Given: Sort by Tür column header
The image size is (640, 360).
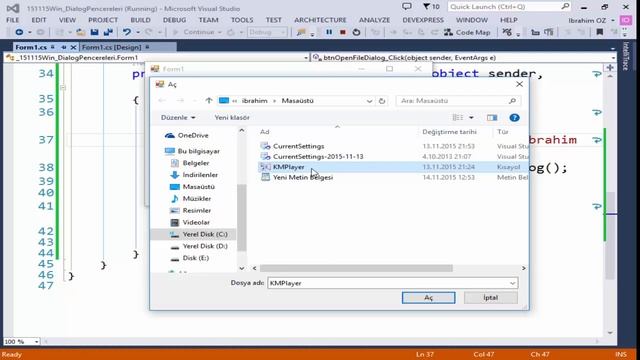Looking at the screenshot, I should [x=503, y=132].
